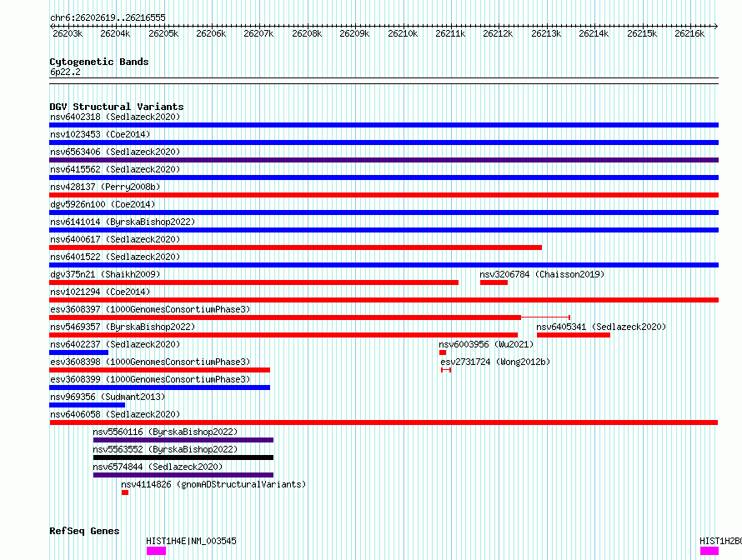This screenshot has width=742, height=560.
Task: Click the nsv6402318 (Sedlazeck2020) variant label
Action: 115,117
